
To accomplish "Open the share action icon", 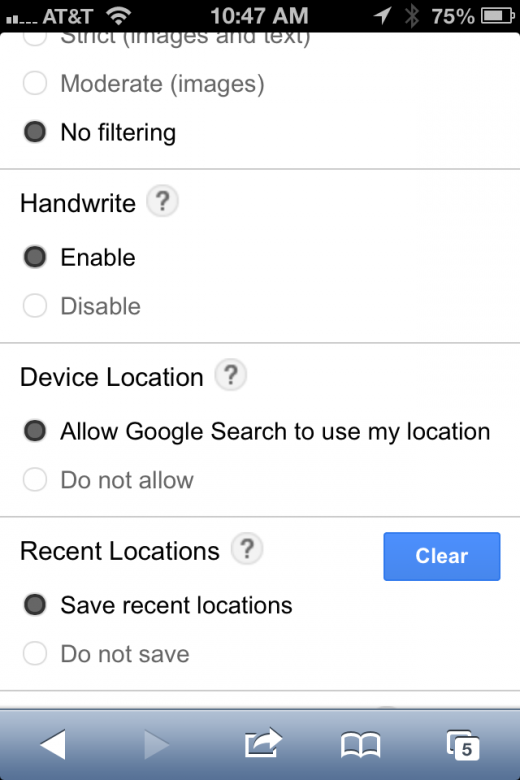I will [x=263, y=743].
